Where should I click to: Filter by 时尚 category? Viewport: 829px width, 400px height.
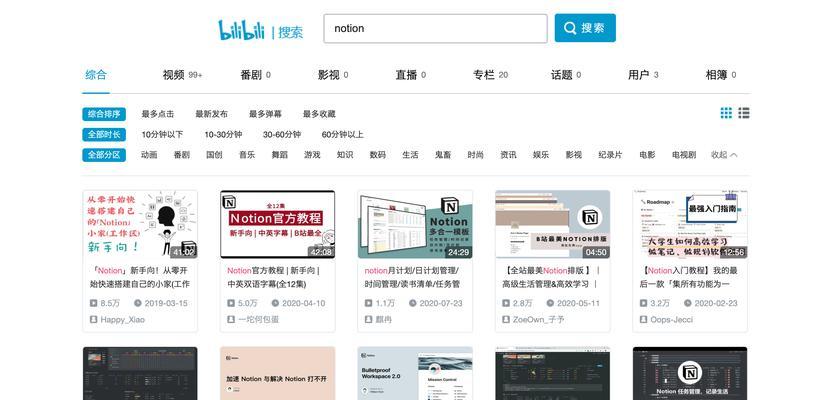[x=475, y=155]
